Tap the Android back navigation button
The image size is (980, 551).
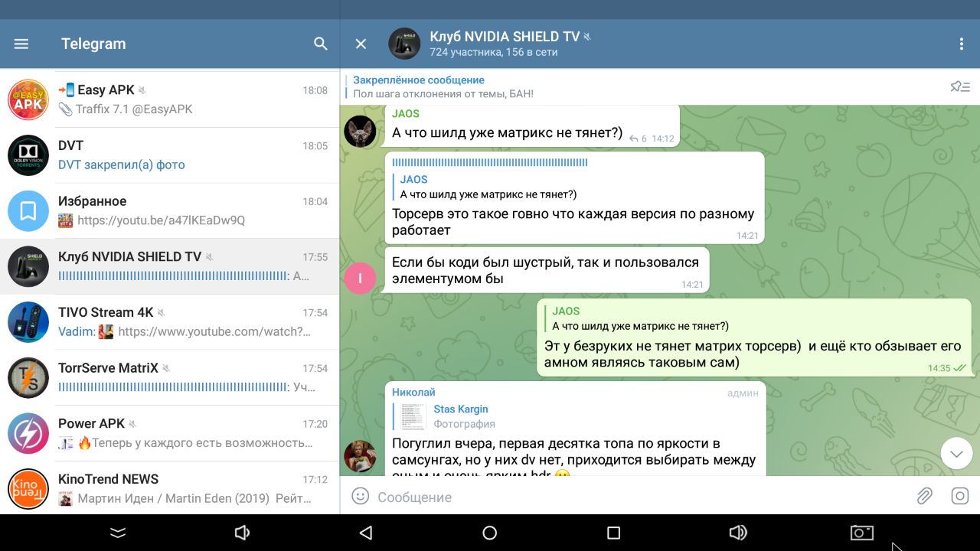366,533
